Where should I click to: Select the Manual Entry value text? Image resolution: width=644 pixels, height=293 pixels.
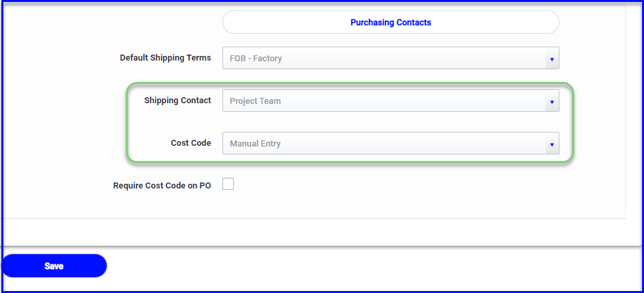click(x=255, y=144)
